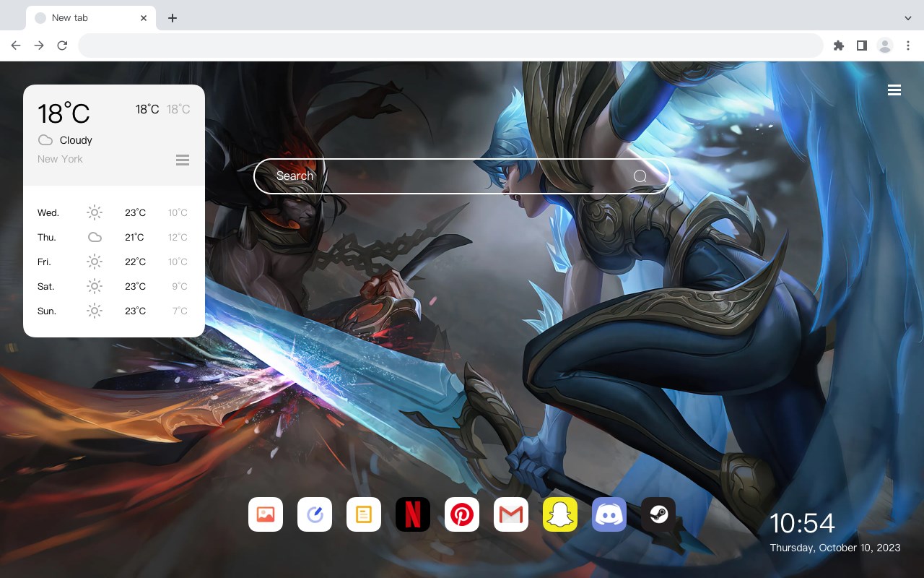924x578 pixels.
Task: Click the sunny icon for Fri.
Action: click(95, 262)
